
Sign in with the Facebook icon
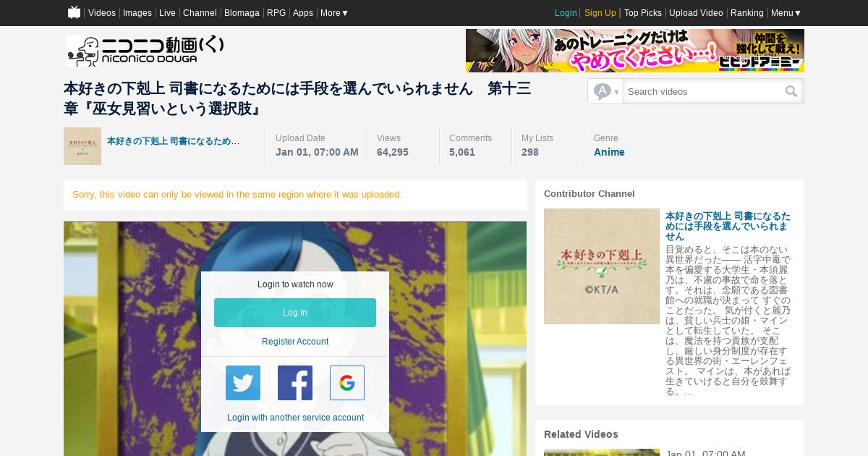click(295, 383)
